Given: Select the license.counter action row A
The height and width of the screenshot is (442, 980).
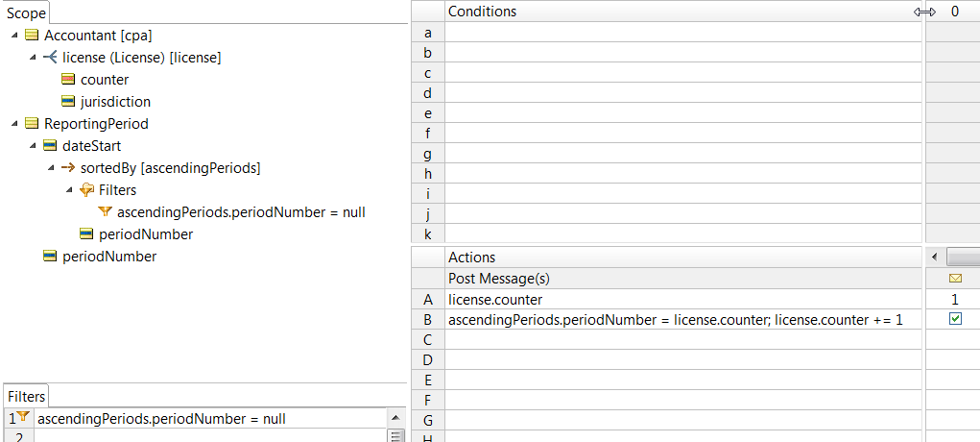Looking at the screenshot, I should pyautogui.click(x=684, y=299).
